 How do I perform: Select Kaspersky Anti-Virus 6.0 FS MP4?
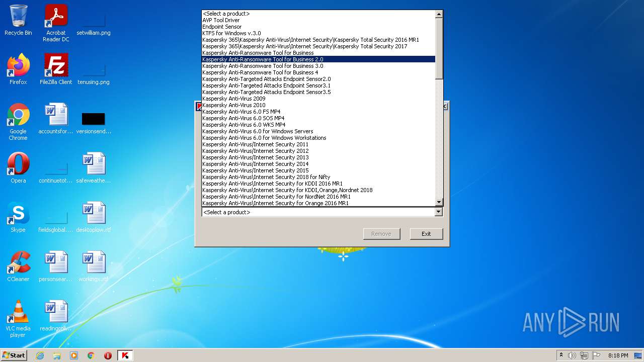point(318,112)
